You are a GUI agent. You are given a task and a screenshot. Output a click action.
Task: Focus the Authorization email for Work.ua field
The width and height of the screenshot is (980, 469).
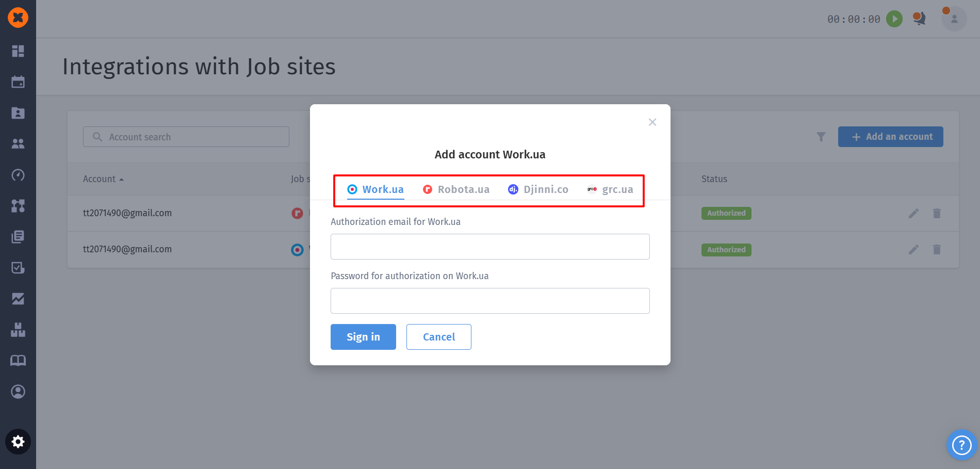click(x=490, y=247)
